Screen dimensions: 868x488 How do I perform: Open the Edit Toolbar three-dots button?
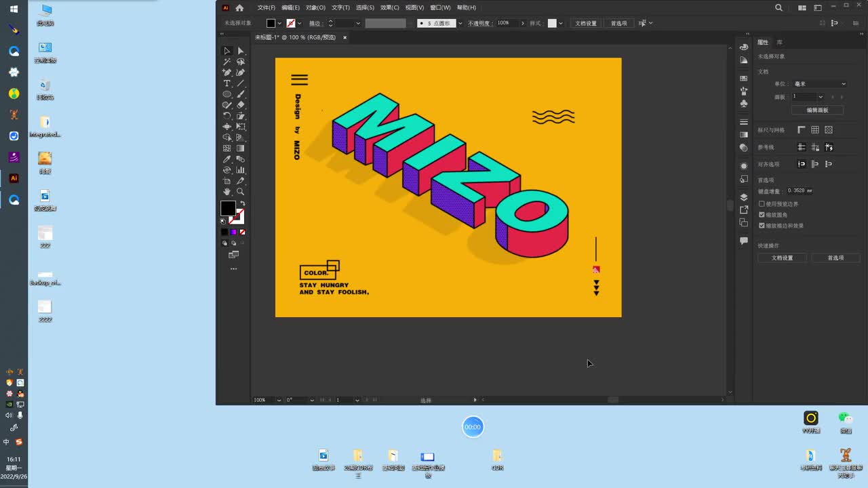point(234,268)
